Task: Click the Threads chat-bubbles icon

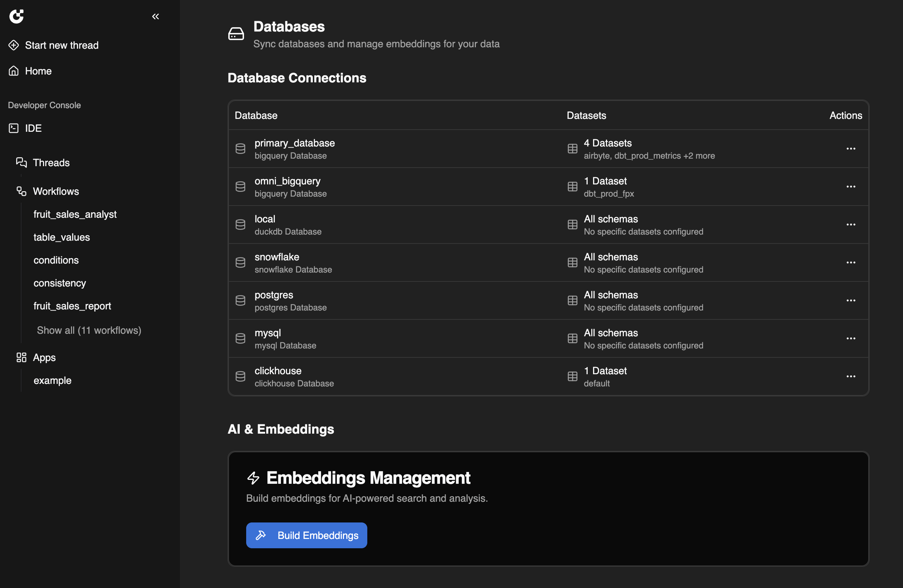Action: 21,162
